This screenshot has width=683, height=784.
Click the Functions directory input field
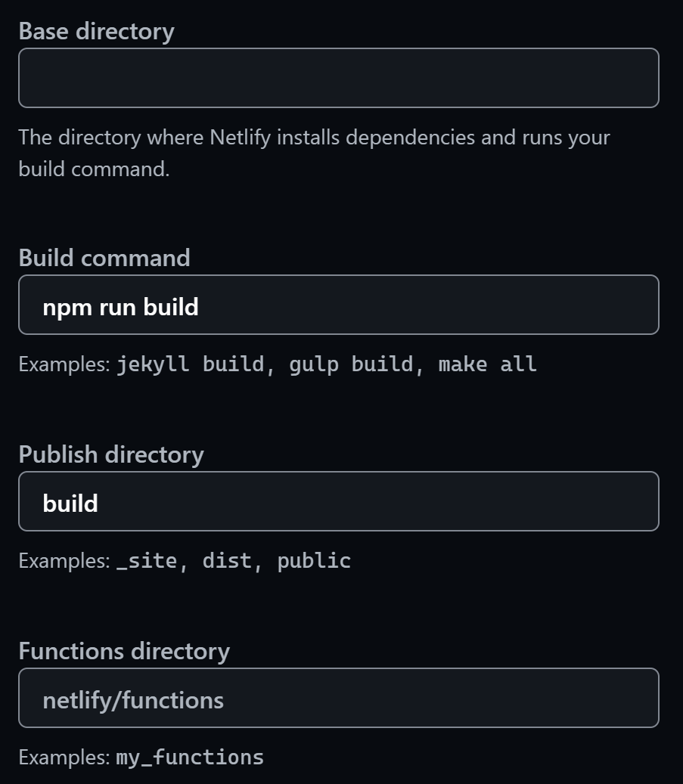[x=338, y=698]
